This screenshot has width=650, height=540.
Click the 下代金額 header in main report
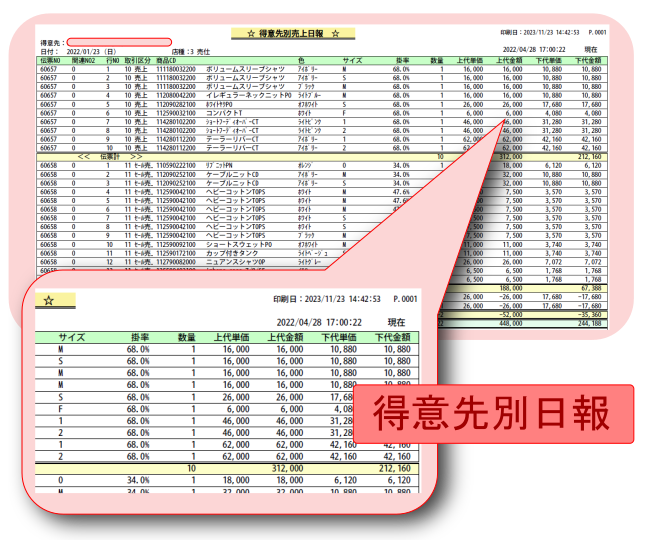[x=588, y=61]
